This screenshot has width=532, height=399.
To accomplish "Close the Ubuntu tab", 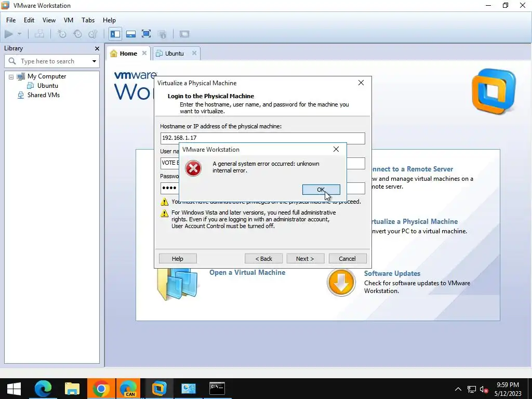I will 194,53.
